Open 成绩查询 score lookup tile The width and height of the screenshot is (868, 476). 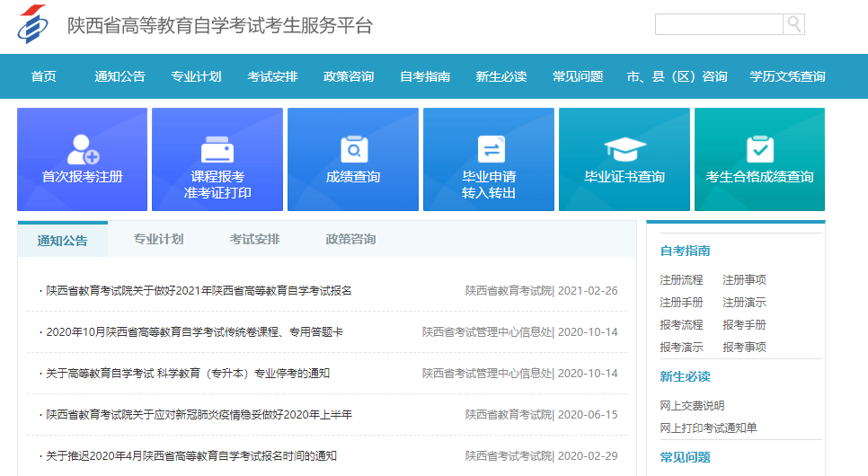coord(353,160)
